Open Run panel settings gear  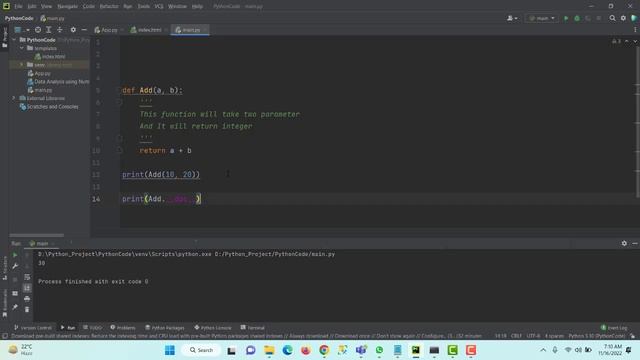click(x=624, y=243)
